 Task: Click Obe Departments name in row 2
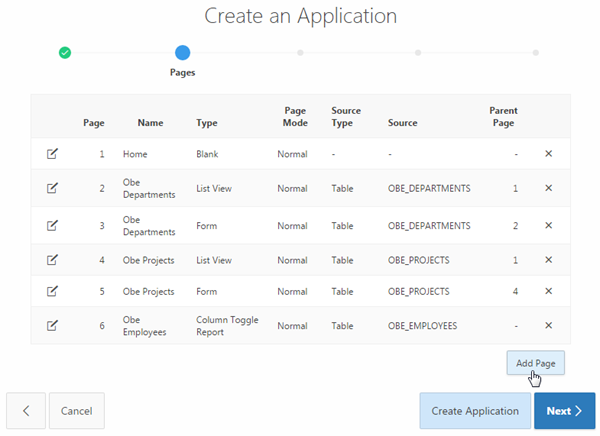pos(149,188)
